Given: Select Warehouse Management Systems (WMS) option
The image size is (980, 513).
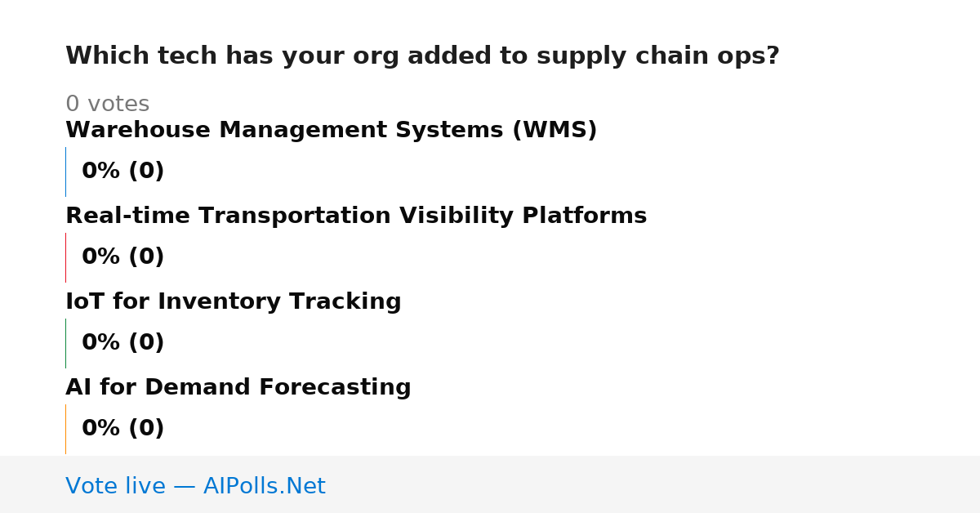Looking at the screenshot, I should [332, 131].
